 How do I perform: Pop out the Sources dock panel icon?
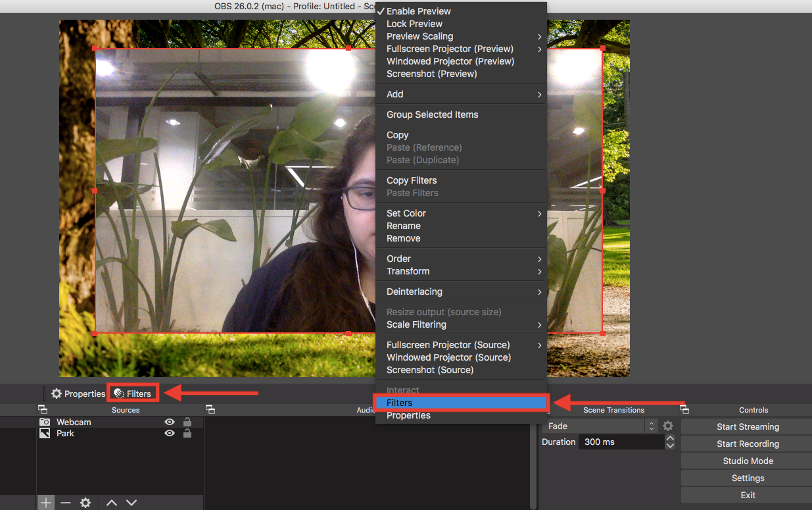[x=43, y=409]
